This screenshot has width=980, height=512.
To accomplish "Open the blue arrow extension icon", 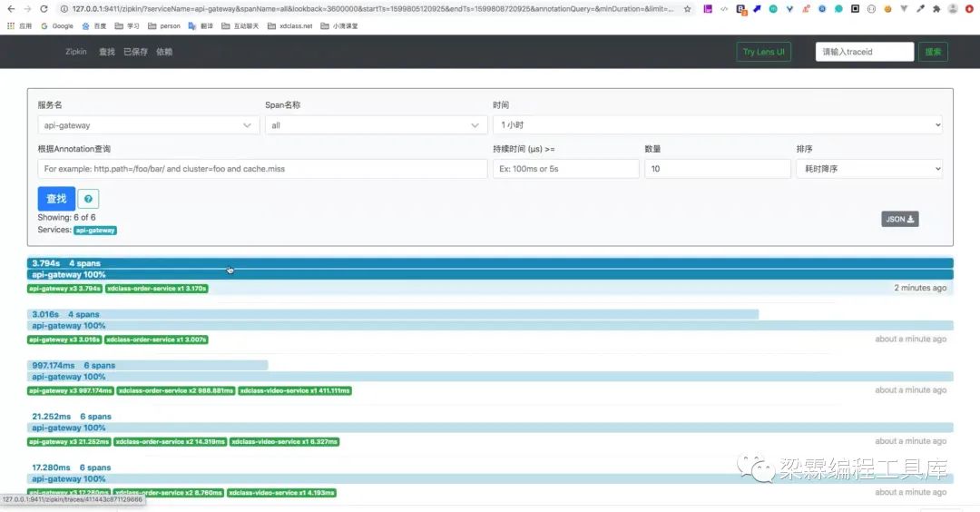I will tap(757, 9).
